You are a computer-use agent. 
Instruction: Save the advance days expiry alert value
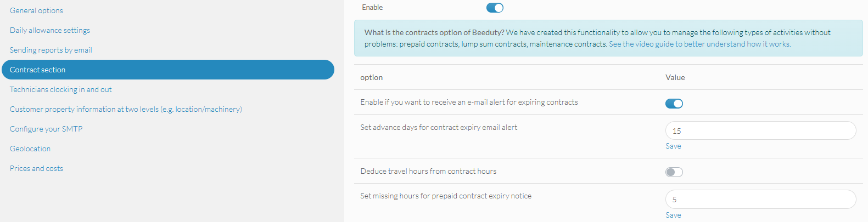pos(673,146)
